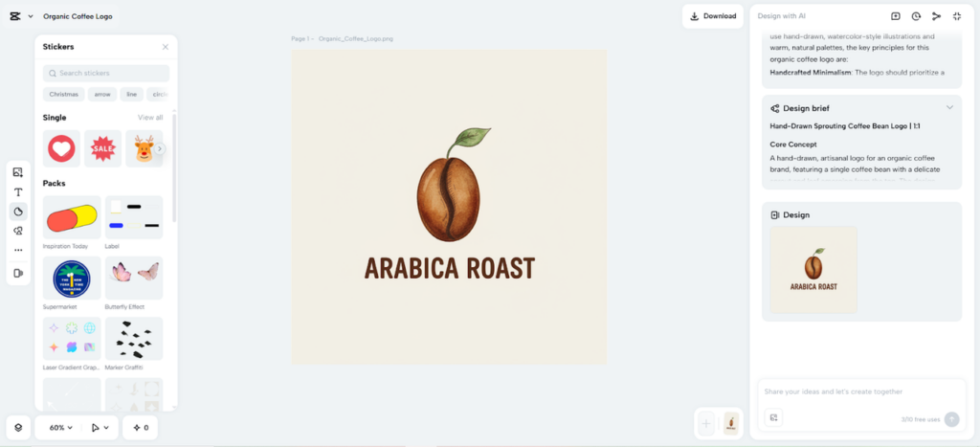980x447 pixels.
Task: Close the Stickers panel
Action: [x=166, y=46]
